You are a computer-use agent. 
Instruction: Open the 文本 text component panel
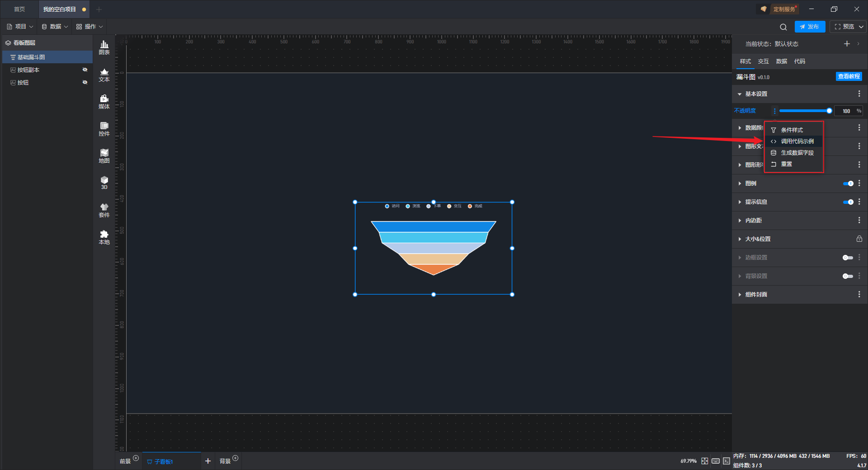pyautogui.click(x=104, y=75)
